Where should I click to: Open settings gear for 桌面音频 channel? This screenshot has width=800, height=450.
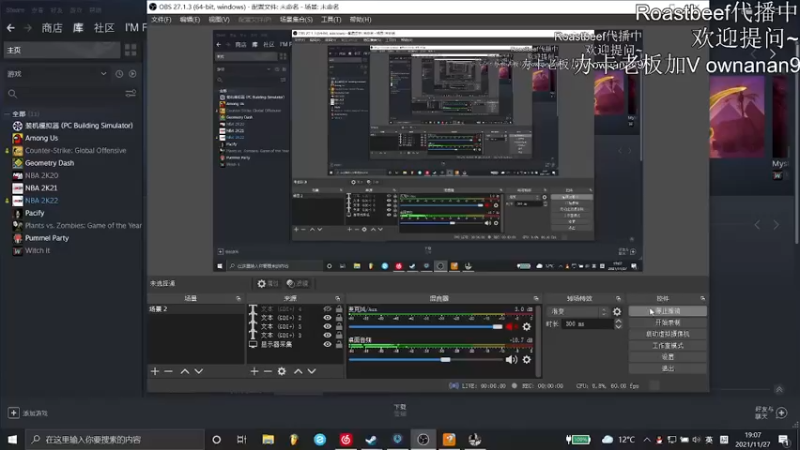click(x=527, y=360)
